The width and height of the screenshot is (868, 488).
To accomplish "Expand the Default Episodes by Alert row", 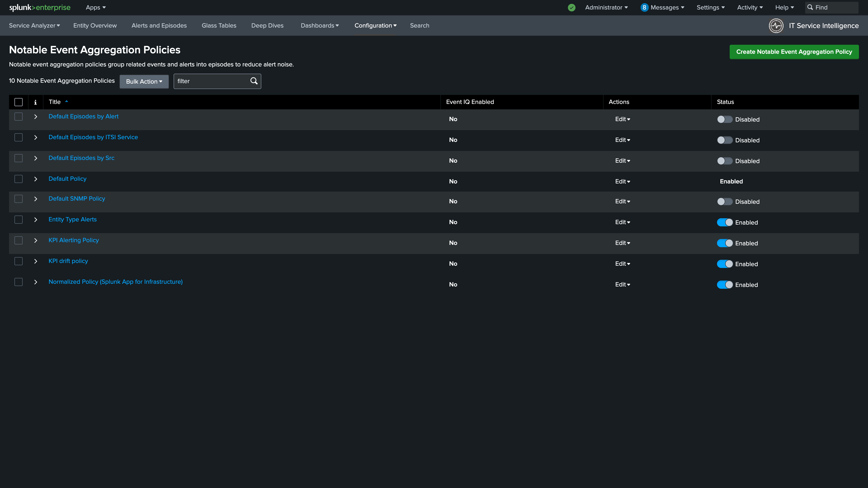I will click(35, 117).
